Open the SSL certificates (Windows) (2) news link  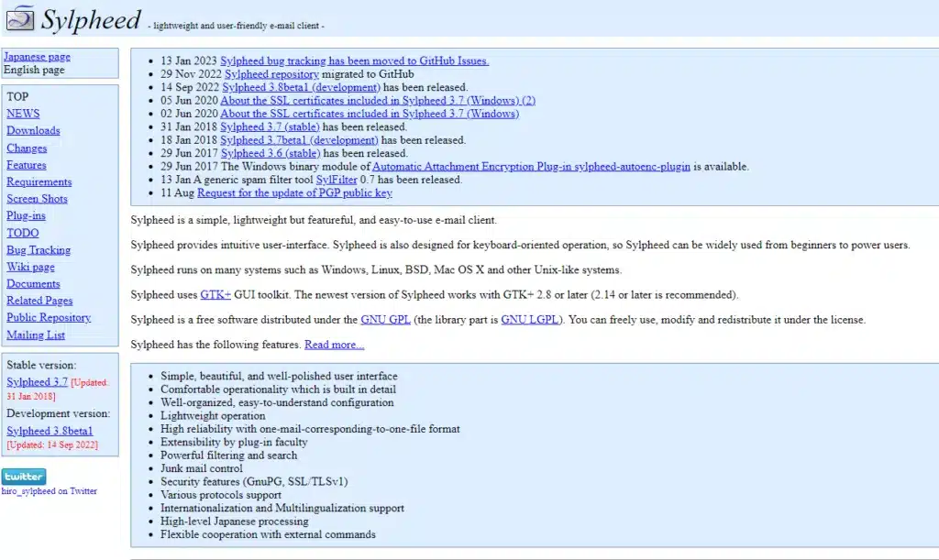click(378, 100)
